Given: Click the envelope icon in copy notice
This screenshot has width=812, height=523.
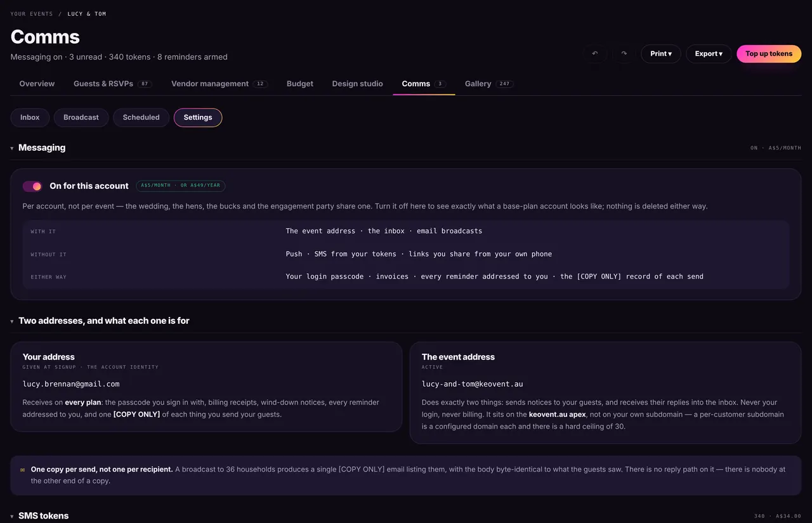Looking at the screenshot, I should (x=22, y=470).
